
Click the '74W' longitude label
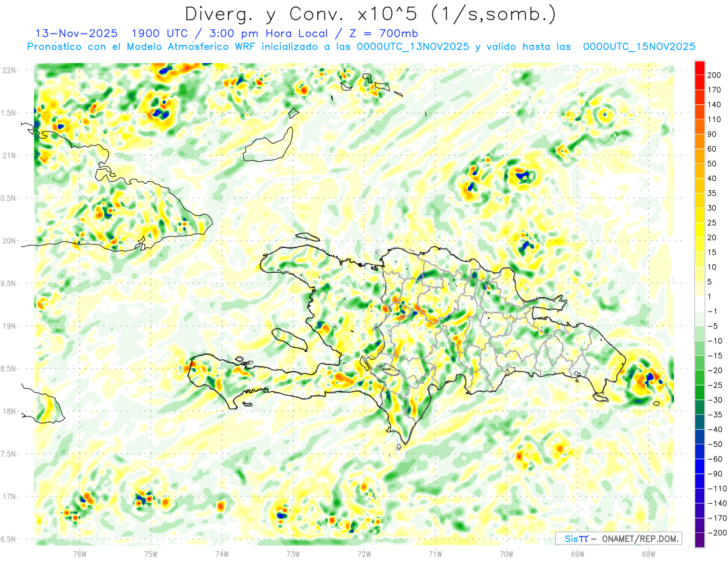(x=222, y=554)
